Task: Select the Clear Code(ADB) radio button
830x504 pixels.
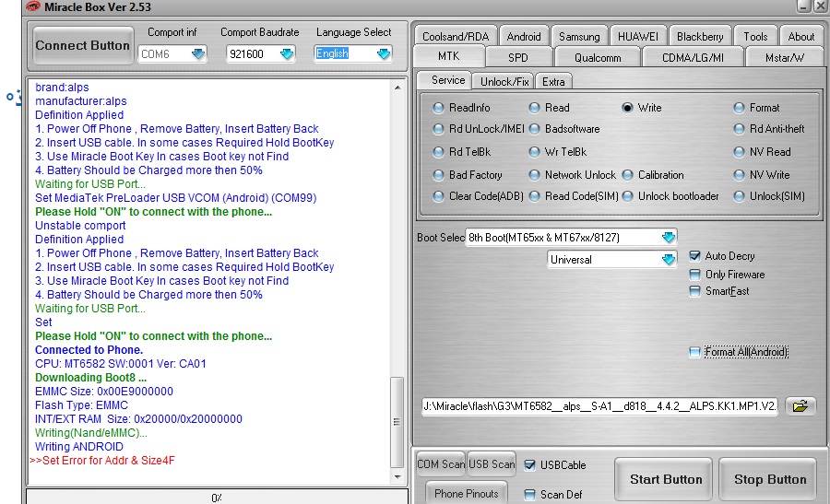Action: click(x=438, y=197)
